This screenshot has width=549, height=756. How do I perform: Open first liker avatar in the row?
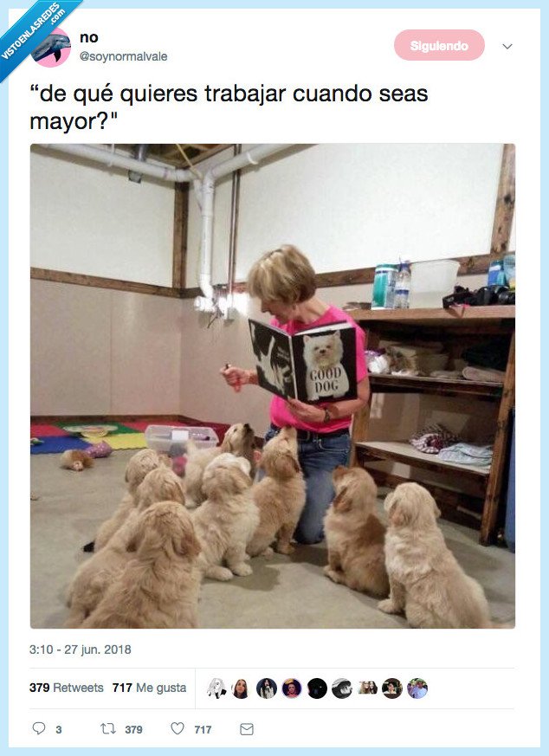pos(216,688)
